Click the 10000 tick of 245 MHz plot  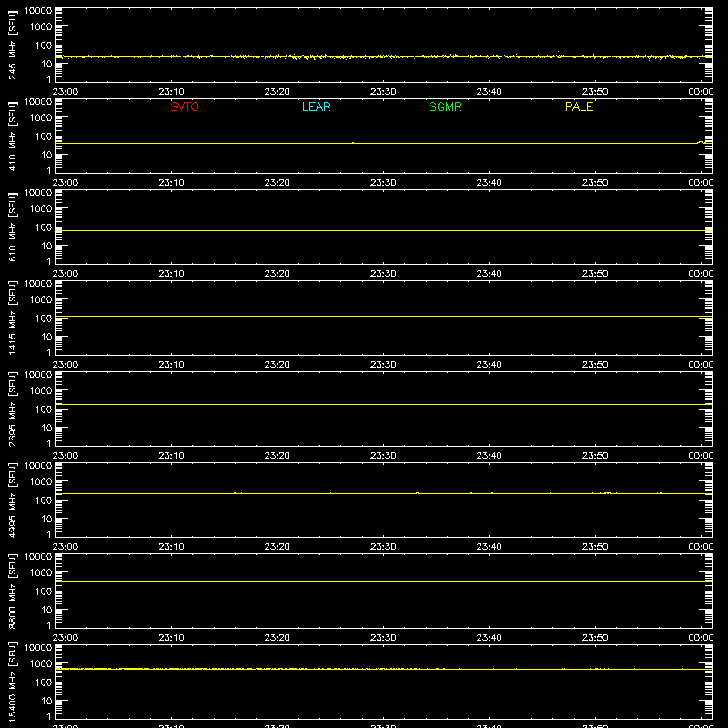38,11
